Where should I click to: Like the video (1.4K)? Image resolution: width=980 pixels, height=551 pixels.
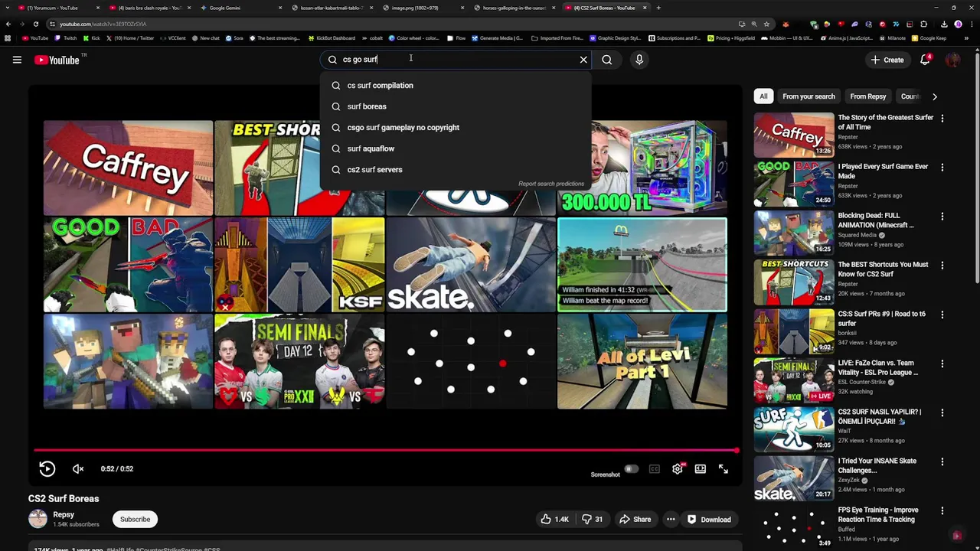555,520
